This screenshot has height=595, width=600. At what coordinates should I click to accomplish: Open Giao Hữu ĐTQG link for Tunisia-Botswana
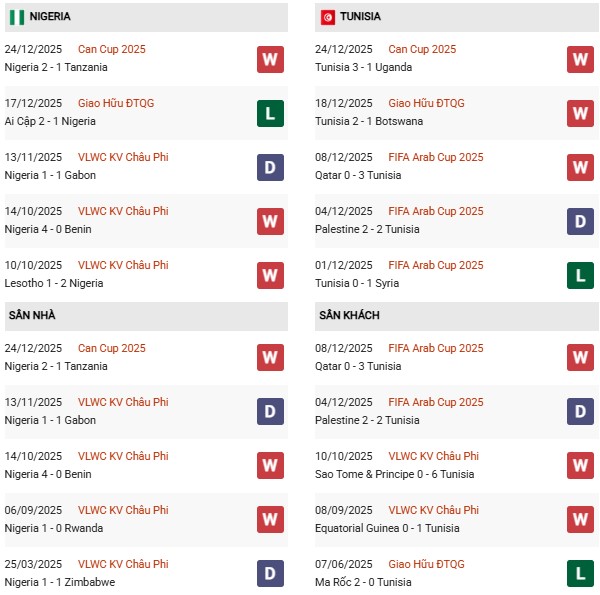pyautogui.click(x=426, y=103)
